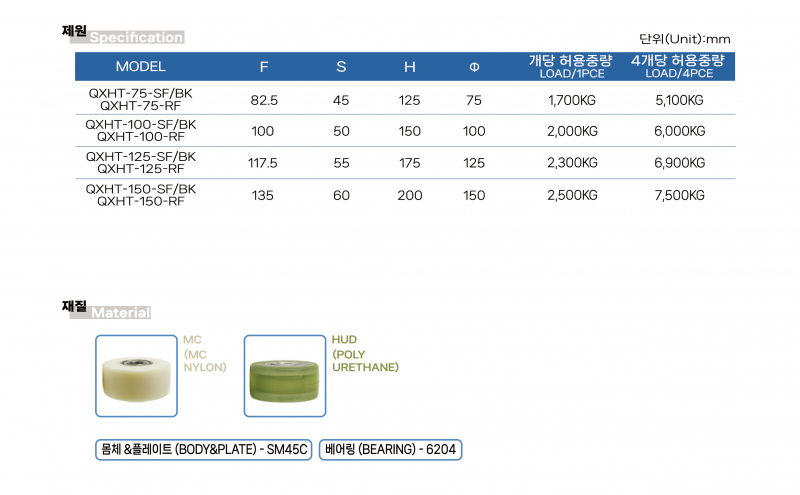Click the BODY&PLATE - SM45C label box

coord(204,450)
